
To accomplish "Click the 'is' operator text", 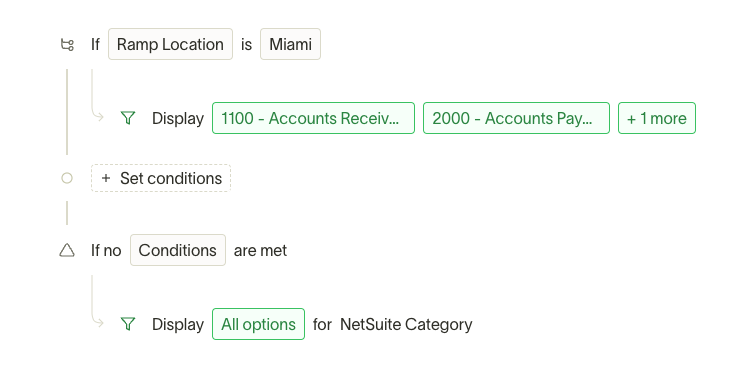I will pyautogui.click(x=246, y=44).
